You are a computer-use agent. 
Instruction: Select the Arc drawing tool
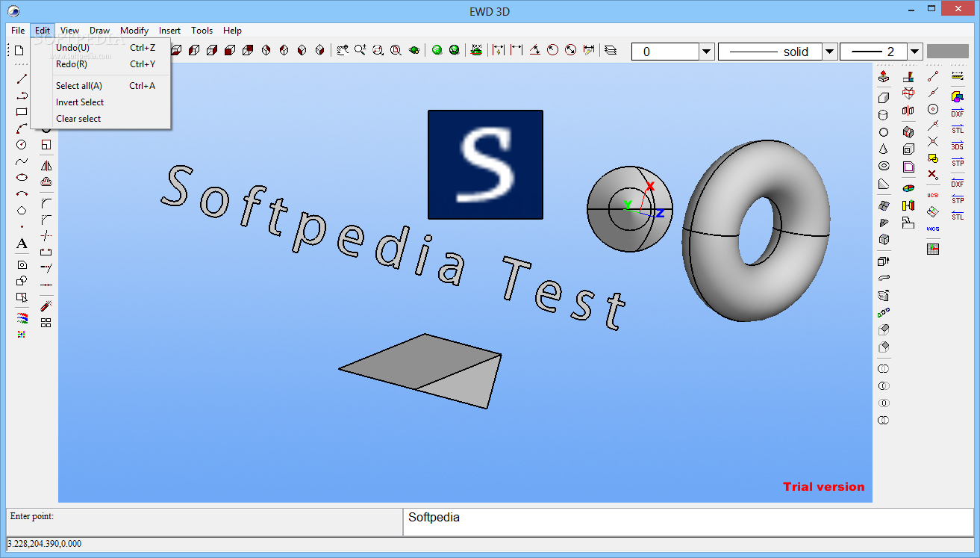tap(22, 128)
